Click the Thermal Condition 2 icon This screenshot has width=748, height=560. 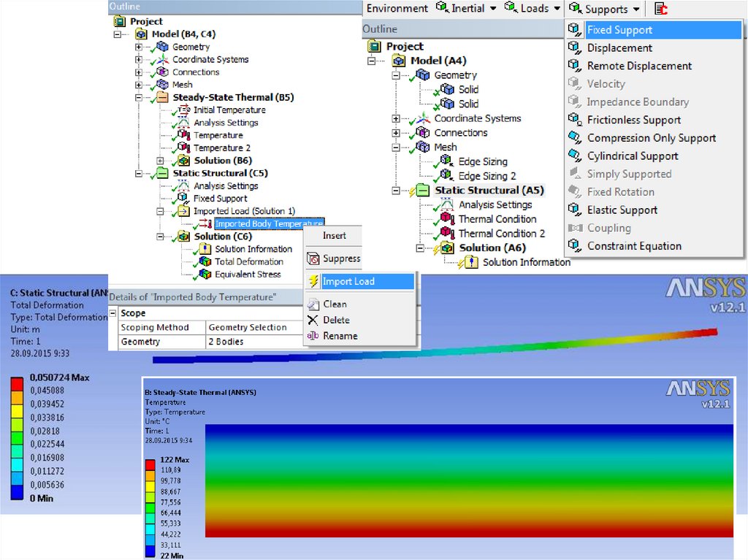click(x=446, y=234)
